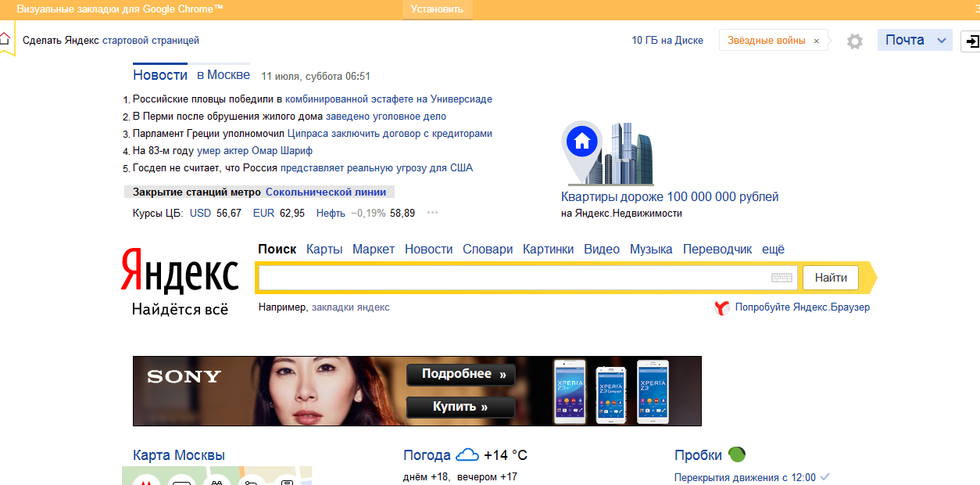Click the real estate house pin image
The image size is (980, 485).
point(606,153)
